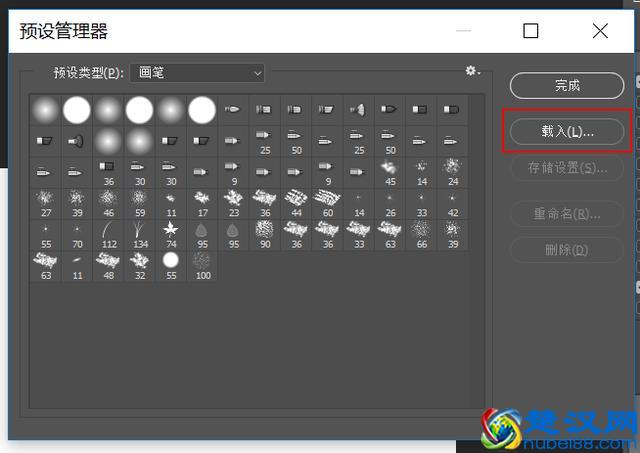Select the dry brush preset sized 60
This screenshot has width=640, height=453.
coord(327,203)
